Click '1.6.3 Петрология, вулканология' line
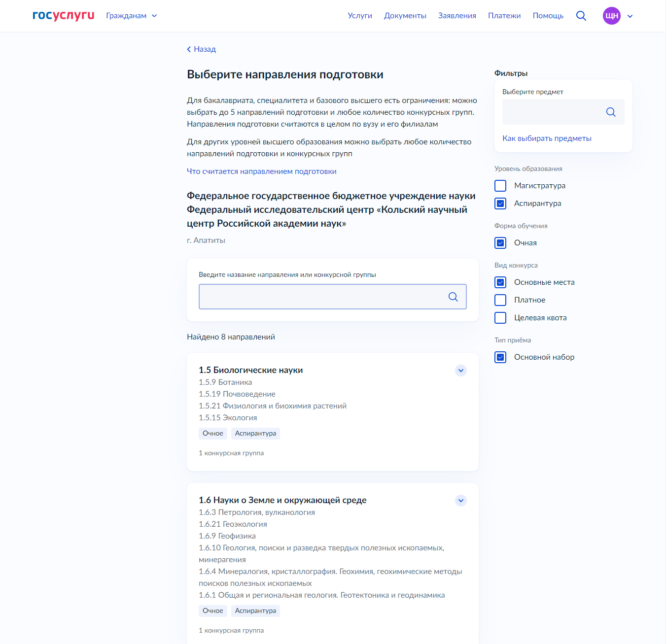Screen dimensions: 666x644 coord(257,512)
